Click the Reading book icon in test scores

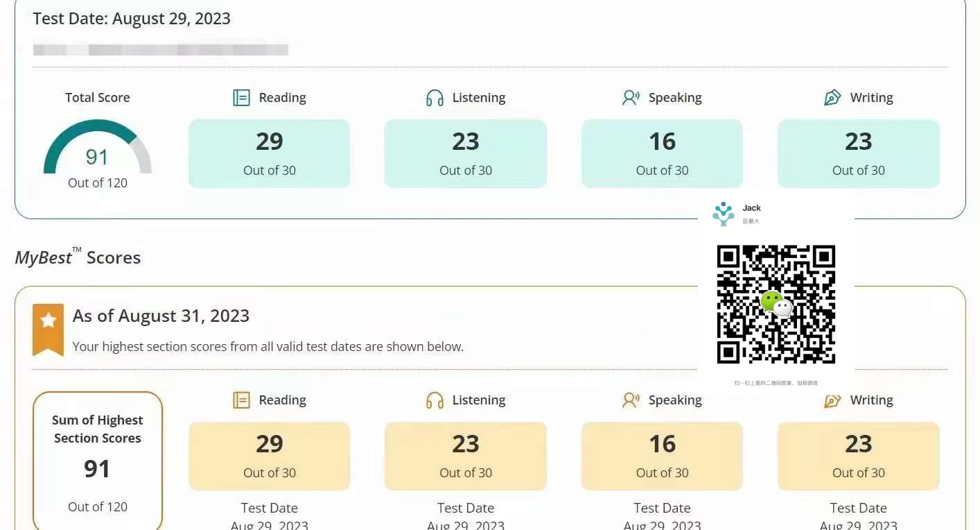click(x=241, y=98)
